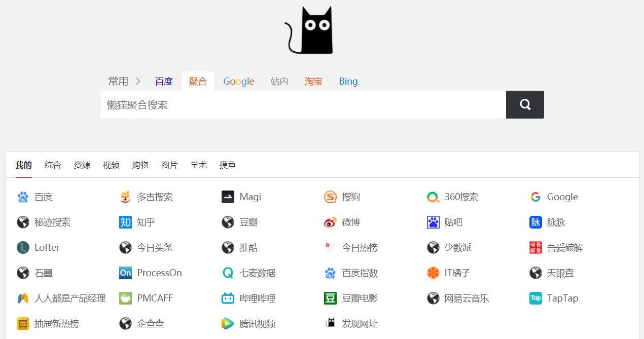Switch to the 学术 category tab

click(x=198, y=165)
